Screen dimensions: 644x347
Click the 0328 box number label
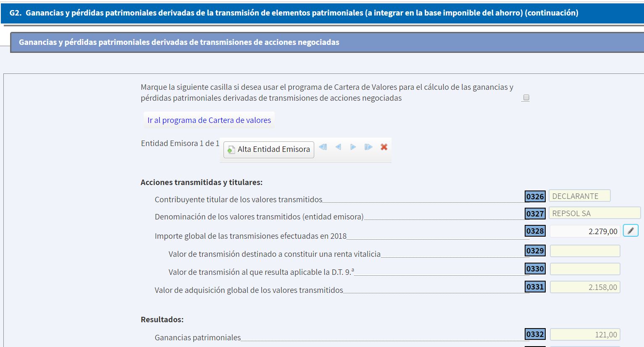click(535, 231)
